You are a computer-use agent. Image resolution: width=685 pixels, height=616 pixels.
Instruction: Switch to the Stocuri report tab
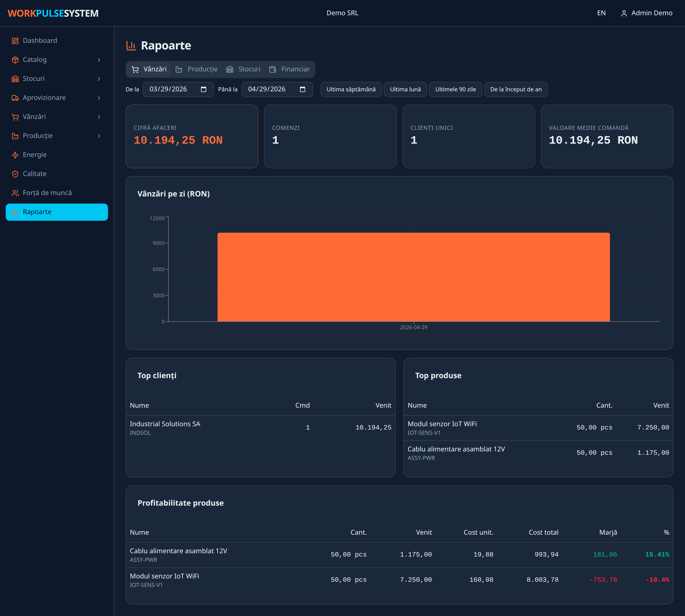pos(243,69)
